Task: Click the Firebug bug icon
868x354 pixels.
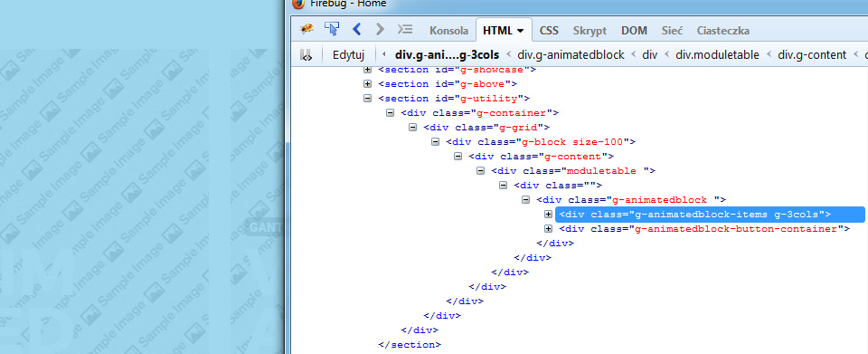Action: tap(307, 29)
